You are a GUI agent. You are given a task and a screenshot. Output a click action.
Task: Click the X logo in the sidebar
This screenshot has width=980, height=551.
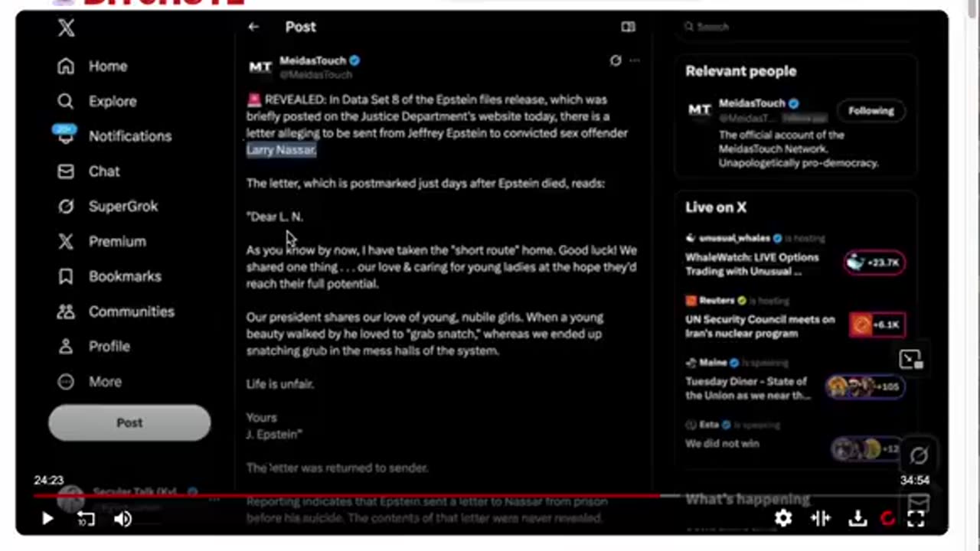(x=66, y=28)
